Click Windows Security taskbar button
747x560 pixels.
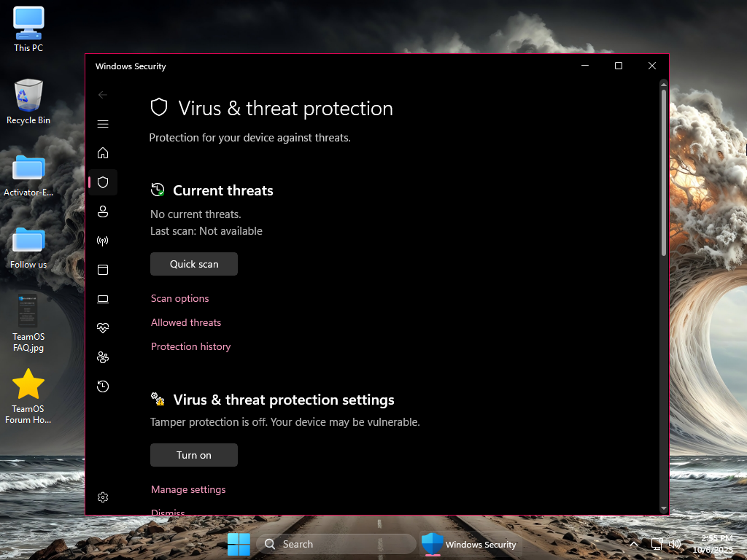point(471,544)
